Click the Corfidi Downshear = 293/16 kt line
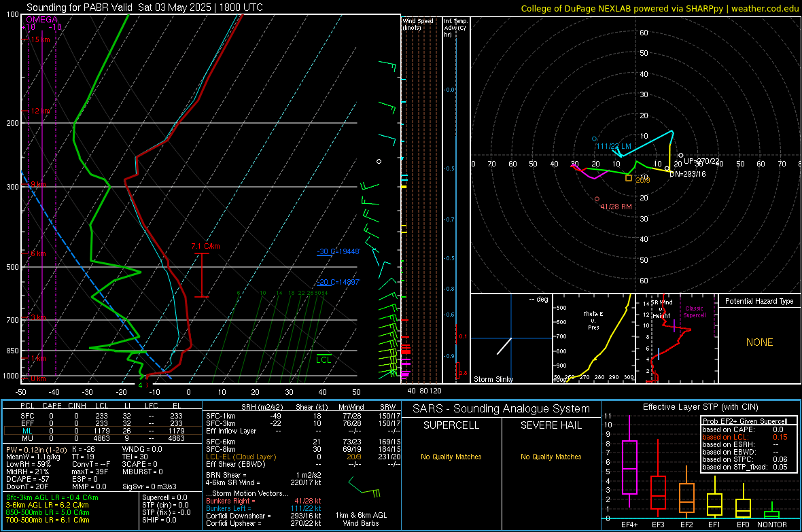Image resolution: width=802 pixels, height=532 pixels. coord(263,516)
